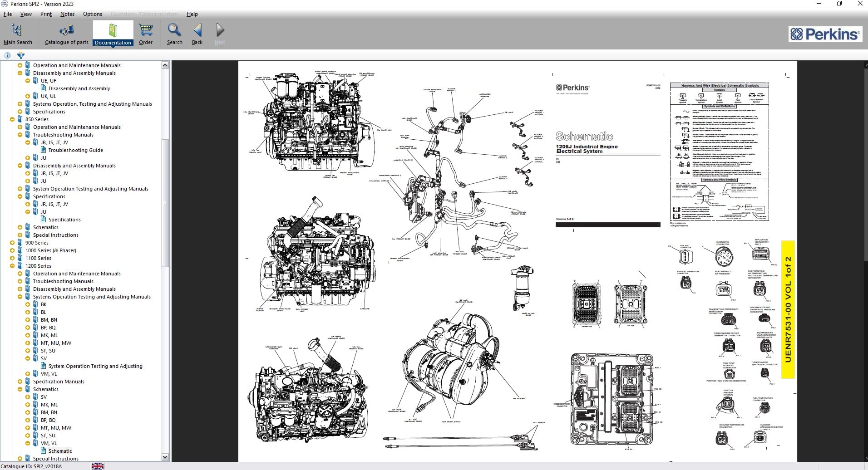Collapse the 850 Series node
This screenshot has width=868, height=470.
(x=12, y=119)
